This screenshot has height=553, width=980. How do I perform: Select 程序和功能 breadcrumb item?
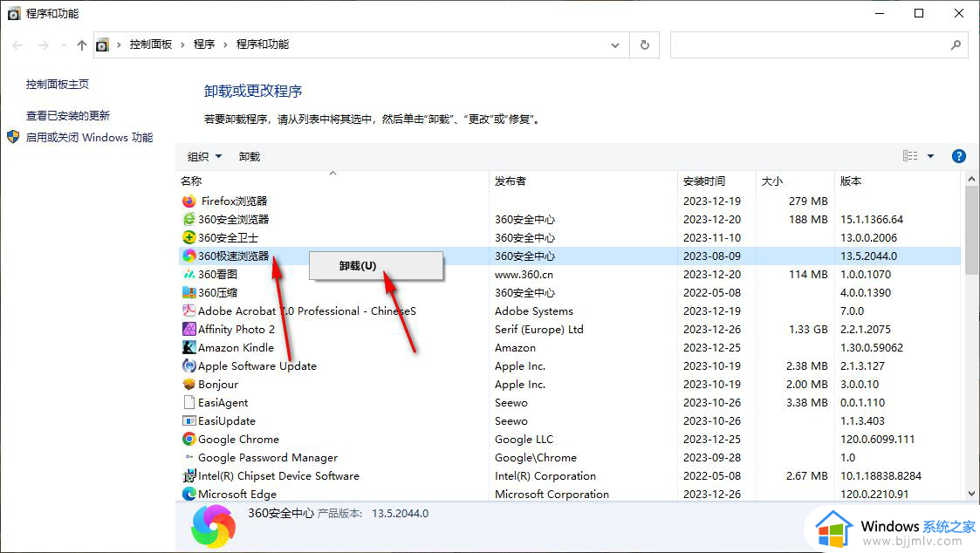click(x=263, y=44)
